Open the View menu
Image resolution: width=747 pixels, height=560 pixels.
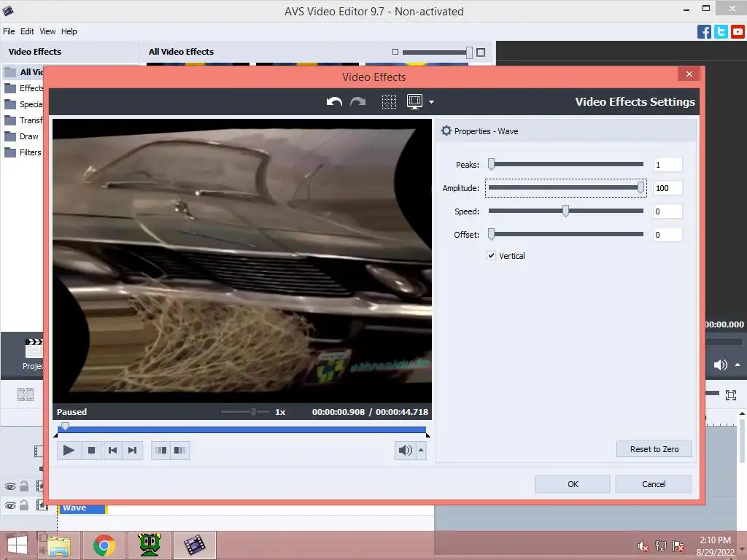click(47, 31)
